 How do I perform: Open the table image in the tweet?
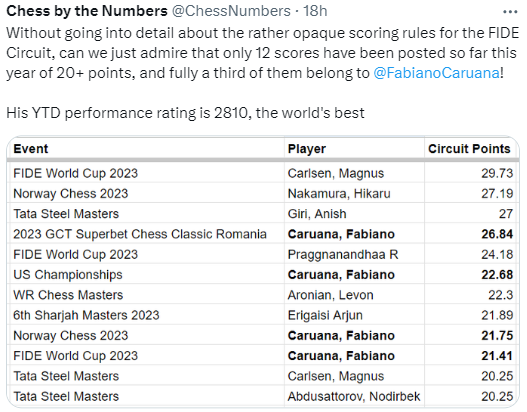[263, 272]
